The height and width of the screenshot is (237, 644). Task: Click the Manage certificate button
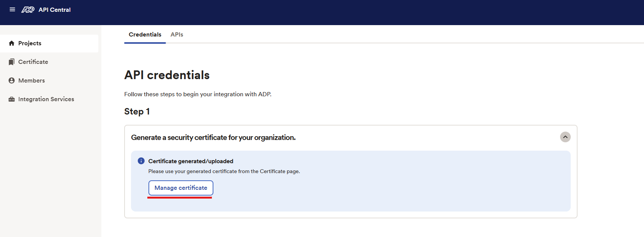pyautogui.click(x=181, y=188)
